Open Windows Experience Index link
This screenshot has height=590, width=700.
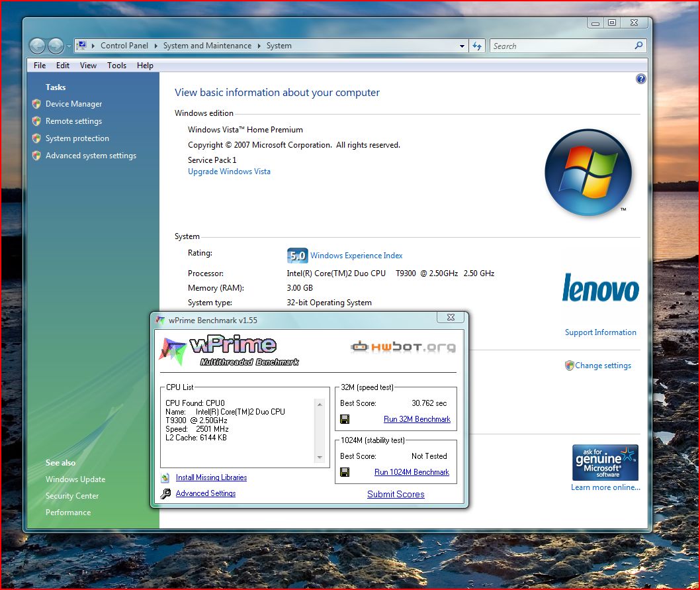(x=356, y=256)
